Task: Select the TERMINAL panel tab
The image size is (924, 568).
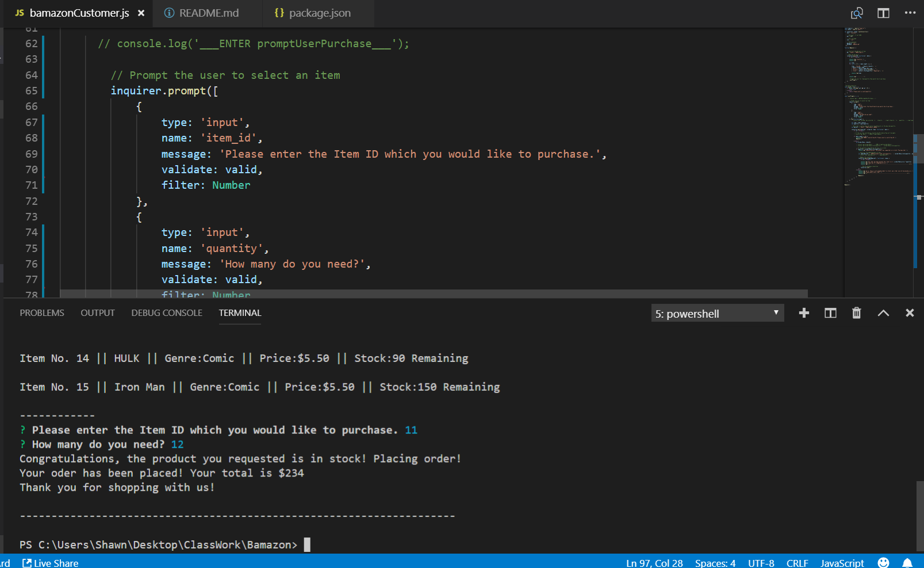Action: click(x=240, y=312)
